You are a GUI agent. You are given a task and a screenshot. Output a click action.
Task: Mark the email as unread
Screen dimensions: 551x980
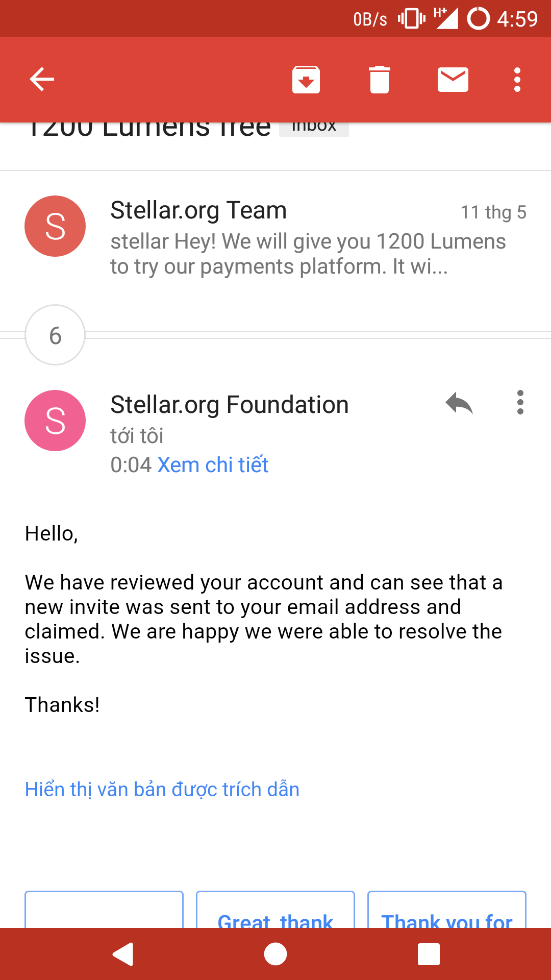point(453,80)
